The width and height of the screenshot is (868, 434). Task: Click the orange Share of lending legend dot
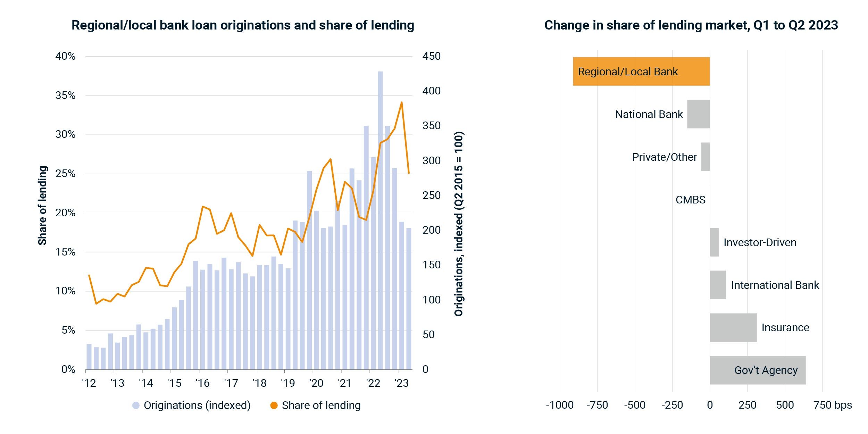click(x=274, y=406)
